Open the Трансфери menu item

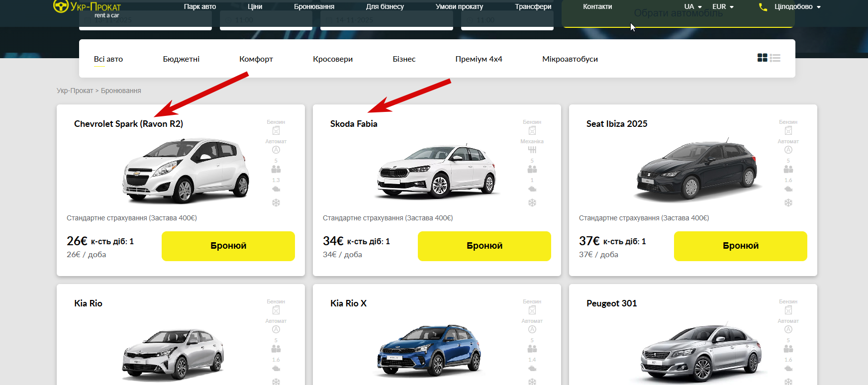(533, 6)
